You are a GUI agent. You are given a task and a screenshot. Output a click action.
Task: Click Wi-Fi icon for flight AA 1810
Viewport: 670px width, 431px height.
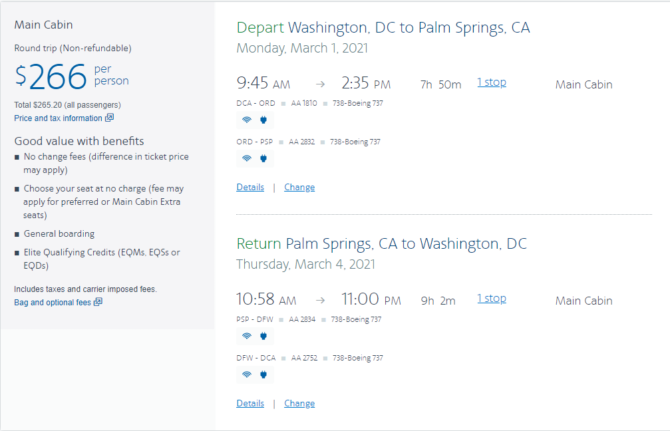pyautogui.click(x=247, y=120)
